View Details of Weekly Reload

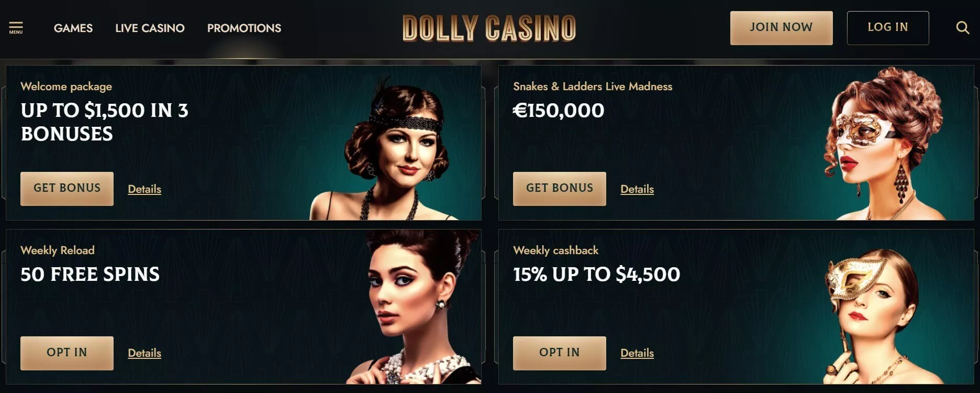coord(144,353)
